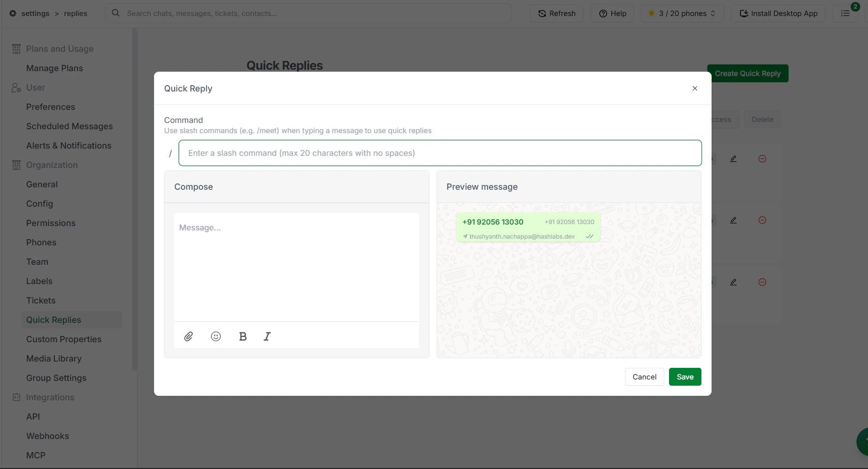Click the sidebar vertical scrollbar

click(x=135, y=199)
